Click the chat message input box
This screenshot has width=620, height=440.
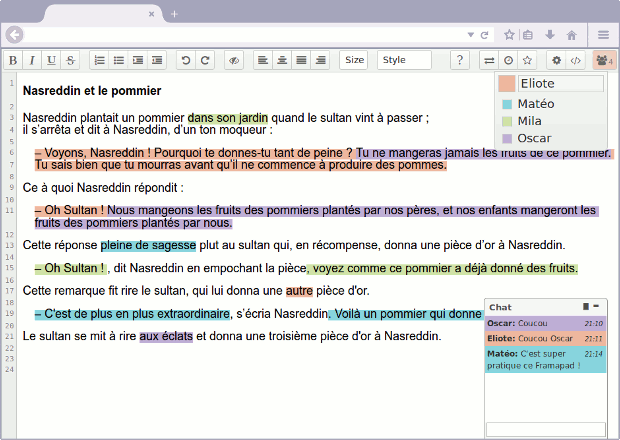545,429
